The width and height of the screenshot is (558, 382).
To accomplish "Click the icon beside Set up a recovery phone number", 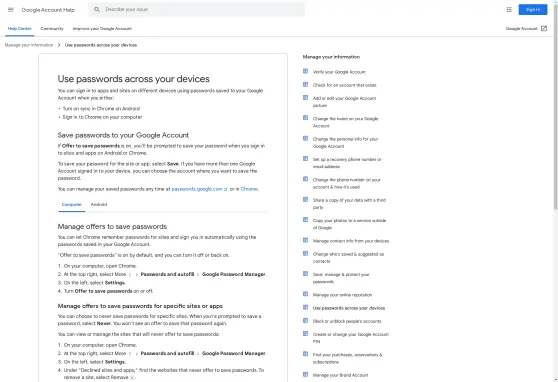I will coord(305,158).
